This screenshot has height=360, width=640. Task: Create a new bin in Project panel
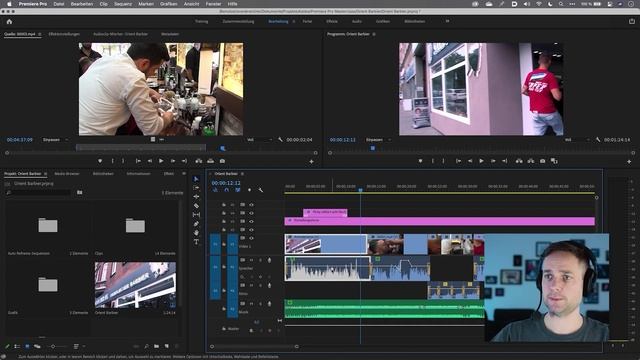(157, 346)
